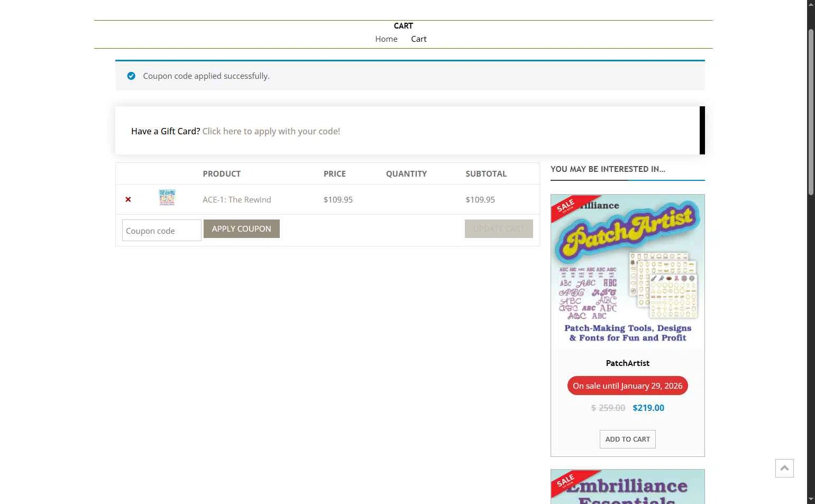The height and width of the screenshot is (504, 815).
Task: Click the back-to-top arrow button
Action: click(x=784, y=468)
